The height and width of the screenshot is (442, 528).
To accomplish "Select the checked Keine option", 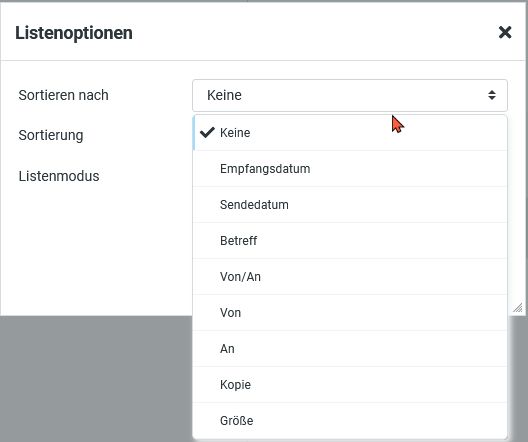I will point(350,133).
